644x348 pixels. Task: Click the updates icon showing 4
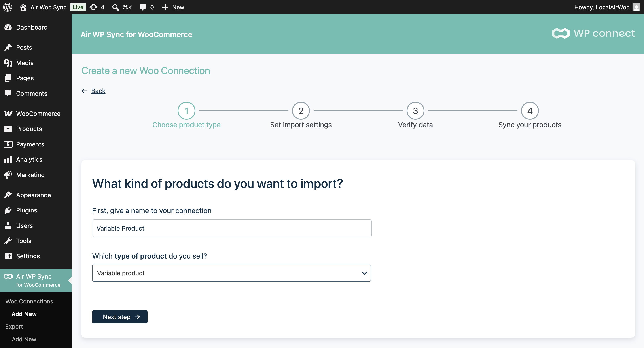click(94, 7)
